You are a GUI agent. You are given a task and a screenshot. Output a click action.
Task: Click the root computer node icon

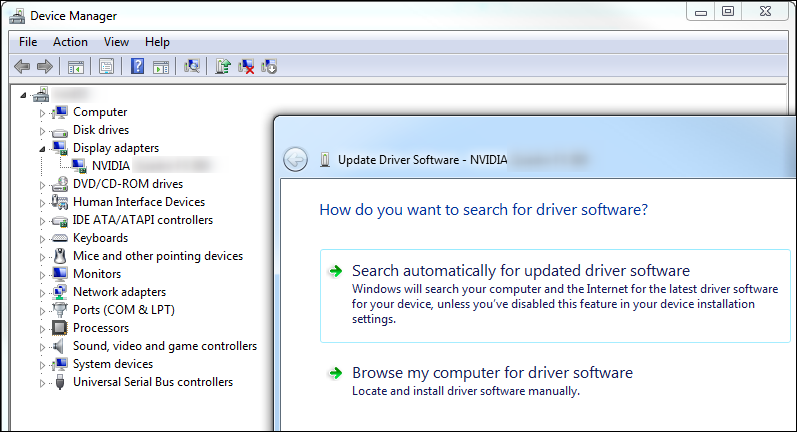(41, 95)
